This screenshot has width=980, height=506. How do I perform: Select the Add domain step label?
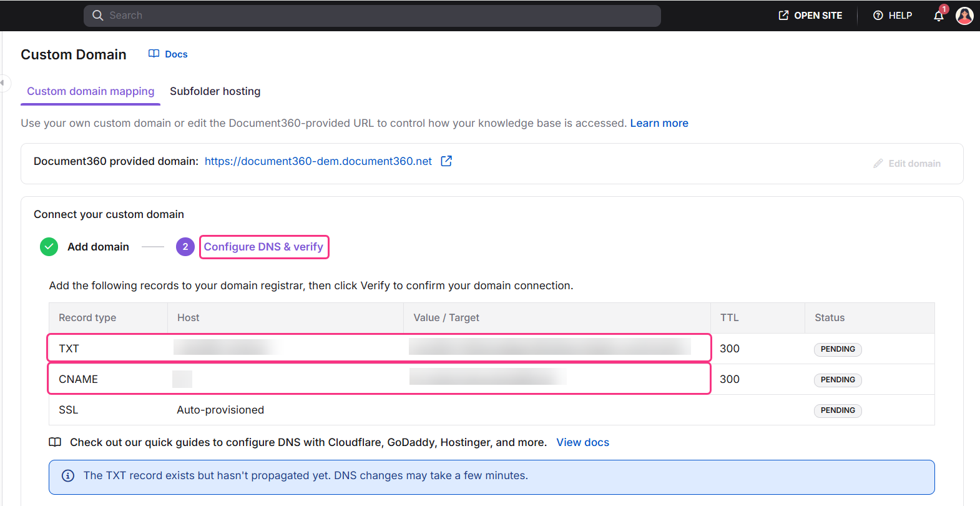point(98,247)
